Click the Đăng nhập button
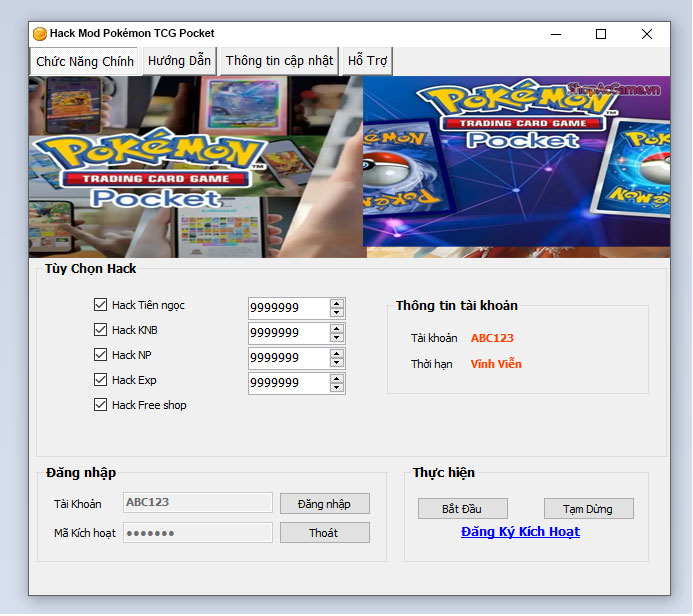This screenshot has height=616, width=693. point(324,504)
